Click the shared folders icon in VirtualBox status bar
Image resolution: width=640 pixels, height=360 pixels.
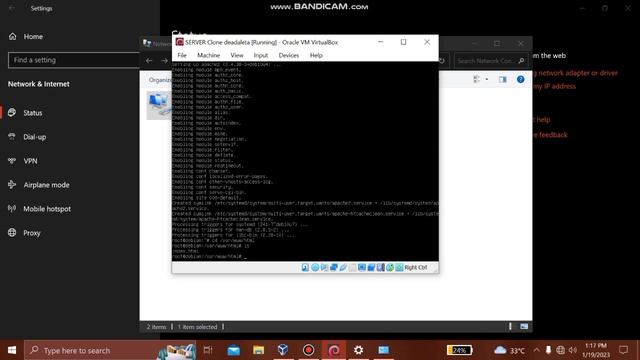pyautogui.click(x=353, y=267)
